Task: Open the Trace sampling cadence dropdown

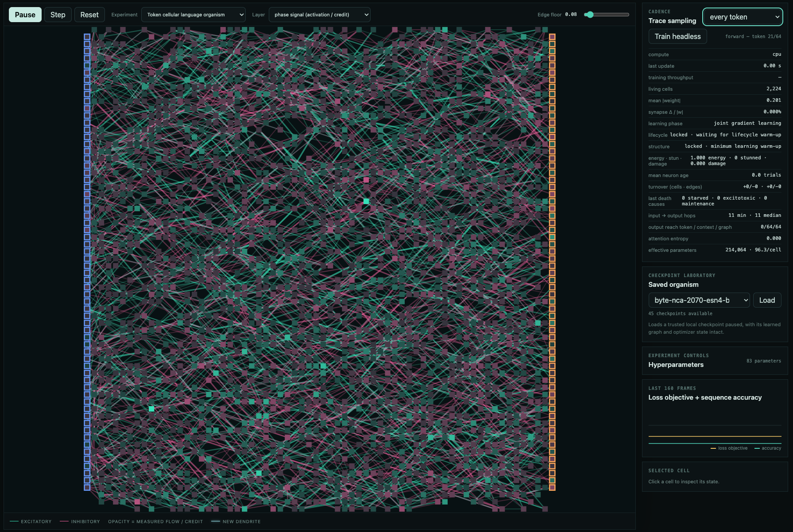Action: point(743,17)
